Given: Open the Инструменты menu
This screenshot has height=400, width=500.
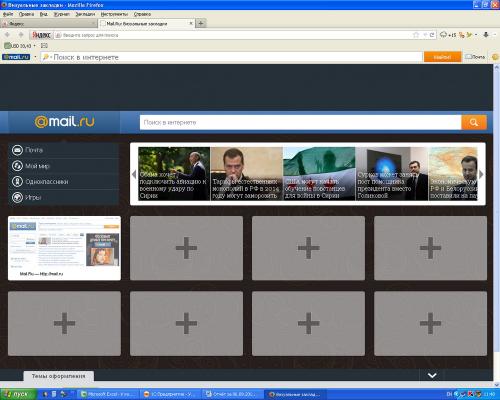Looking at the screenshot, I should pos(114,14).
